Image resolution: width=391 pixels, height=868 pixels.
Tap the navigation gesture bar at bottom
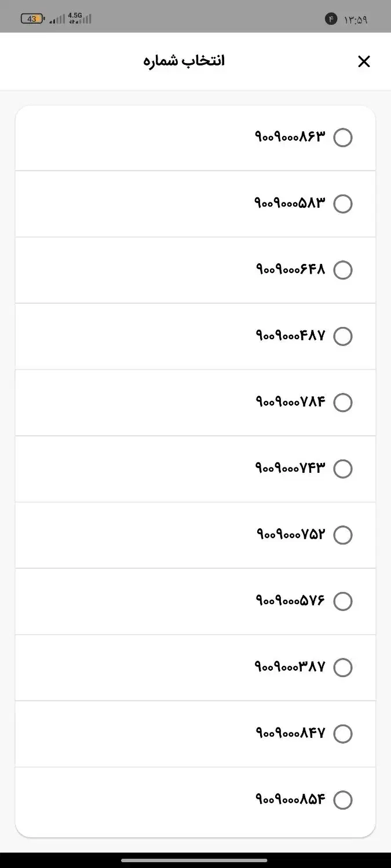[x=195, y=859]
